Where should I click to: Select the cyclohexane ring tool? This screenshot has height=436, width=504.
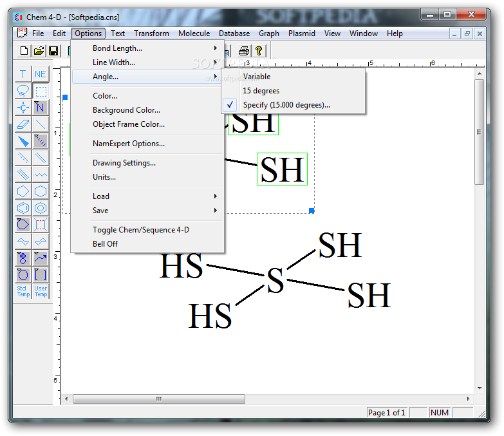tap(41, 191)
